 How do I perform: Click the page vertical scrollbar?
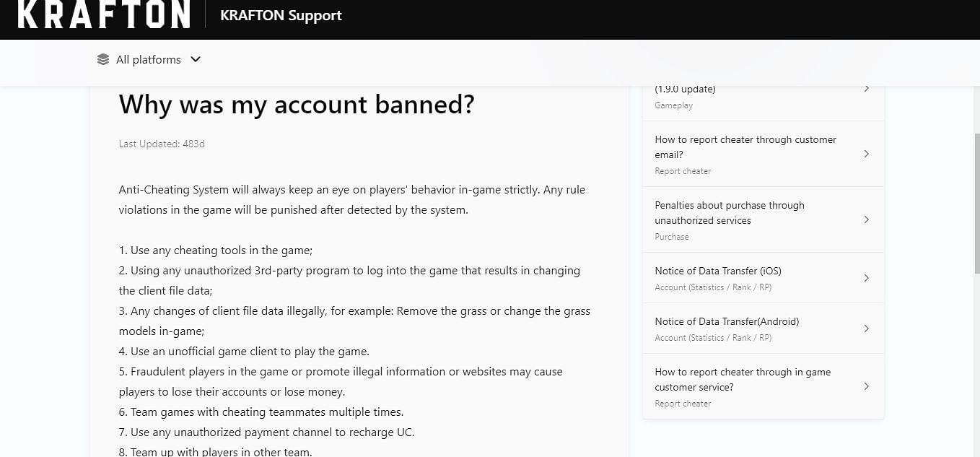(x=977, y=202)
